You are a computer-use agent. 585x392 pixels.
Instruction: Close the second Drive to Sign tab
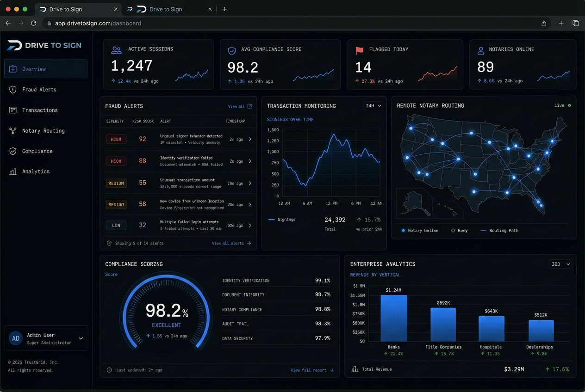[210, 9]
